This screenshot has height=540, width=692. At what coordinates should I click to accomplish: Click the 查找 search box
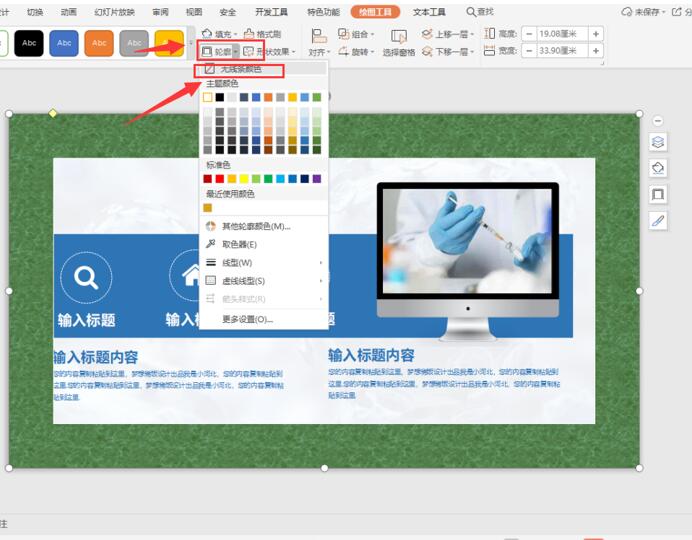click(x=477, y=12)
